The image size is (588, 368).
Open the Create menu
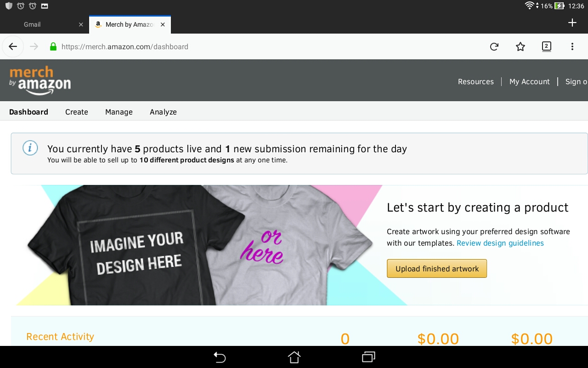[x=77, y=112]
